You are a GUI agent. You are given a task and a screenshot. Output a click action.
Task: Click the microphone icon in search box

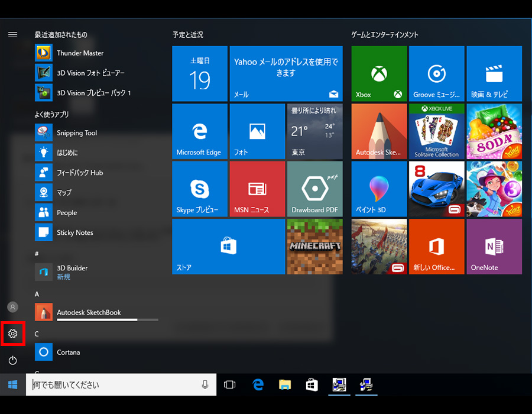coord(205,384)
